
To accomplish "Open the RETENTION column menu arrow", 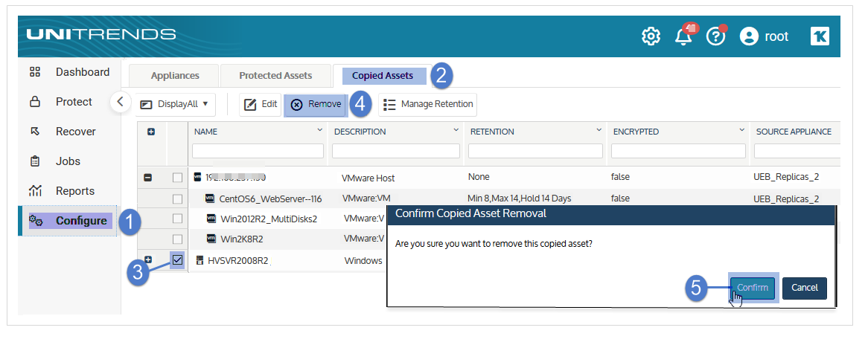I will [599, 130].
